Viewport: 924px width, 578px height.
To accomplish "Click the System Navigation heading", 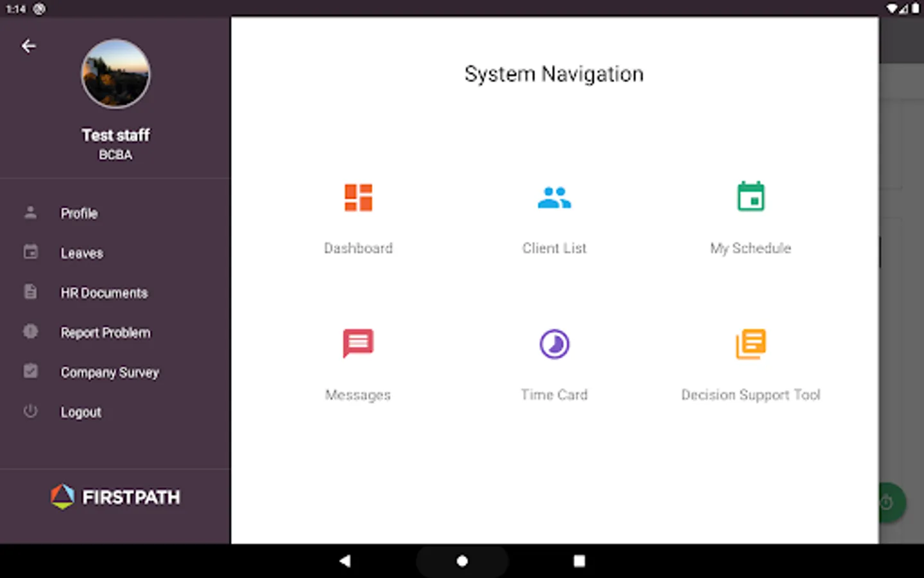I will [x=554, y=74].
